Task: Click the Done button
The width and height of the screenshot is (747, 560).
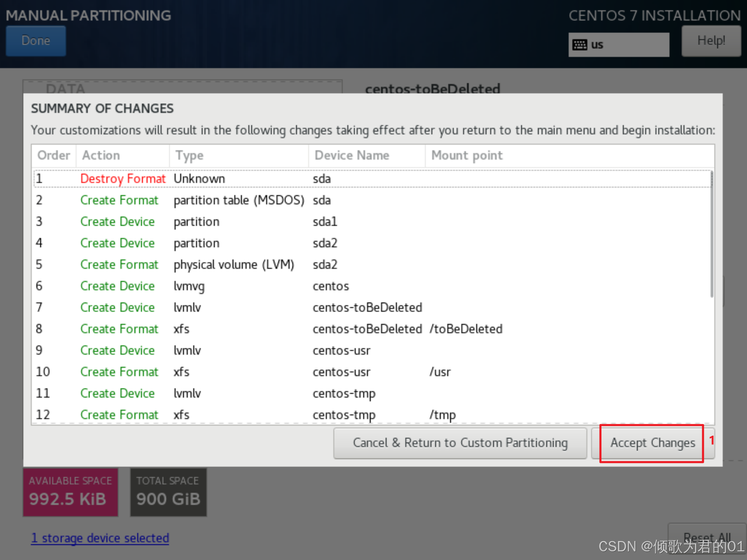Action: click(x=36, y=41)
